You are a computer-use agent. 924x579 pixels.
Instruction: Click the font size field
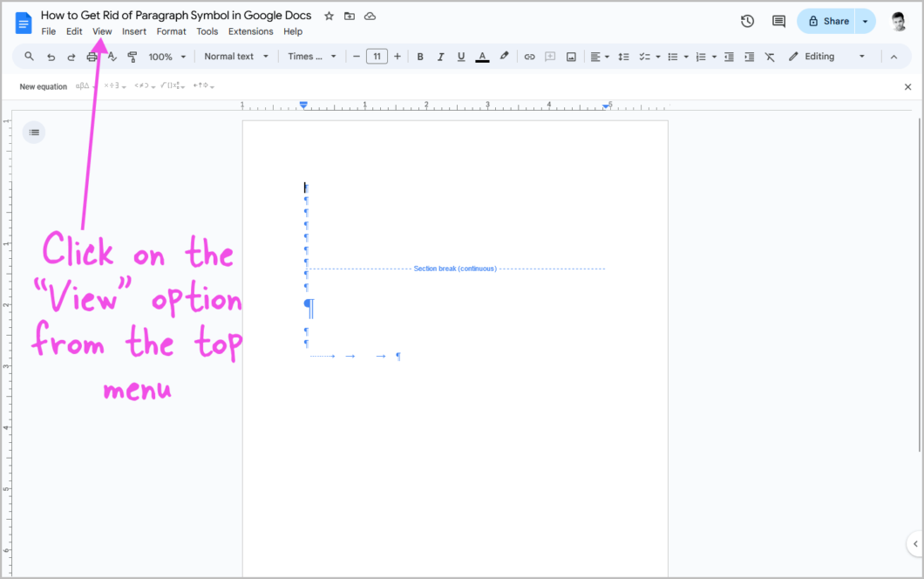pos(377,57)
